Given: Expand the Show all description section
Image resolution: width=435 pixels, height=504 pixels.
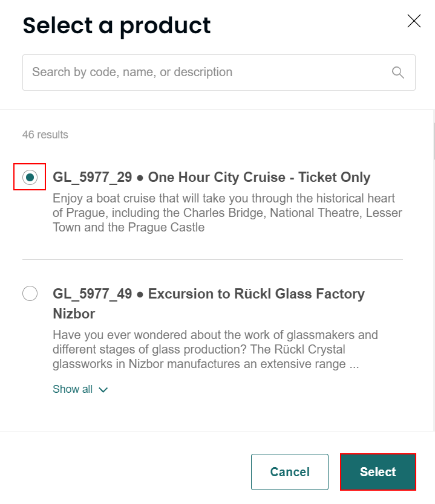Looking at the screenshot, I should 80,389.
